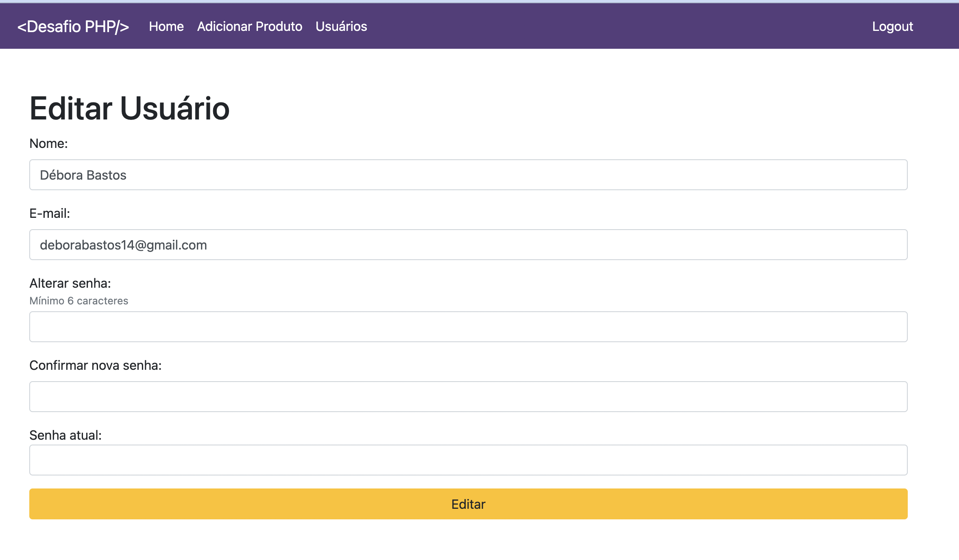Open Adicionar Produto in navbar
This screenshot has width=959, height=560.
pyautogui.click(x=249, y=26)
